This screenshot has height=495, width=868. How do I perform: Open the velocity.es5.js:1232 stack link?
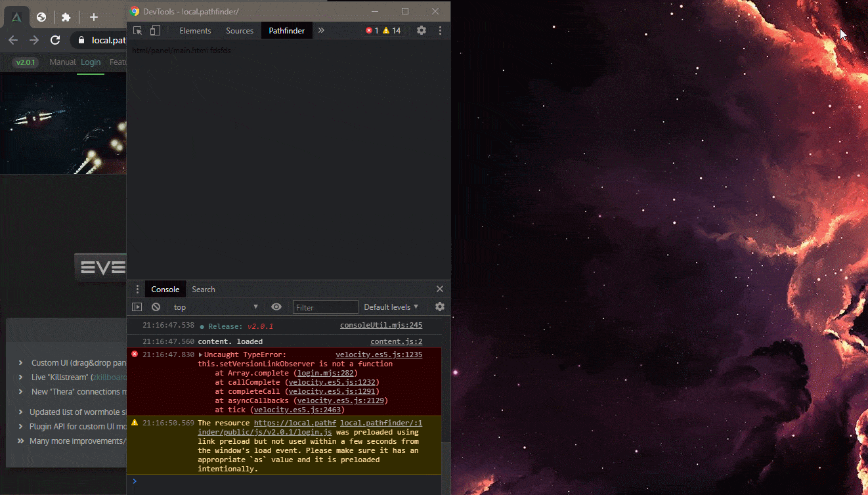pos(332,383)
